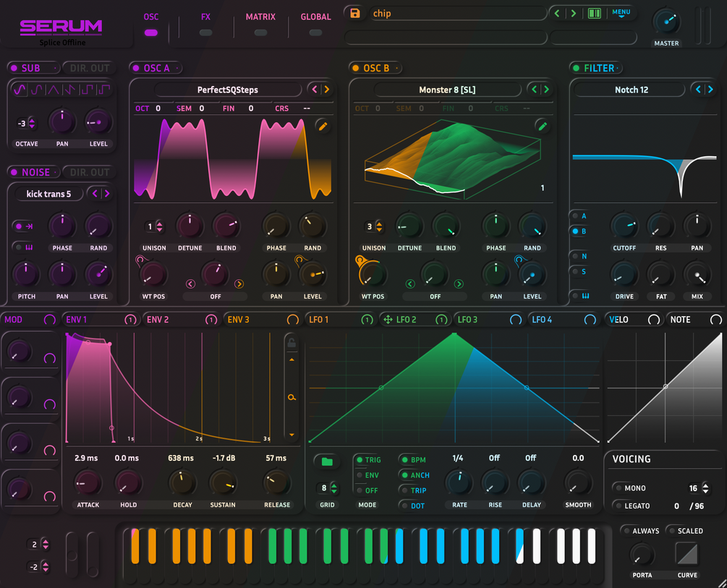Click previous warp mode arrow in OSC A

click(190, 284)
